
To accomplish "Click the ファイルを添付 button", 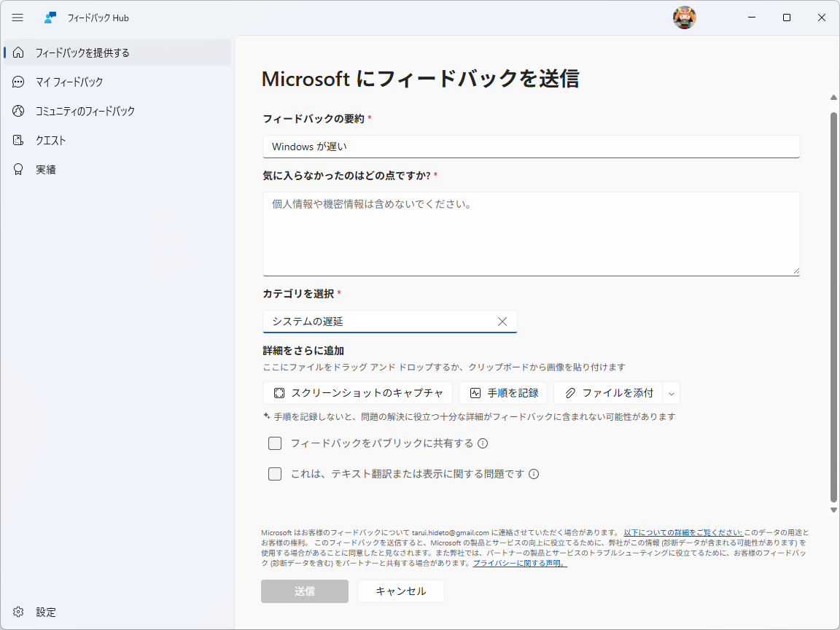I will click(x=609, y=393).
